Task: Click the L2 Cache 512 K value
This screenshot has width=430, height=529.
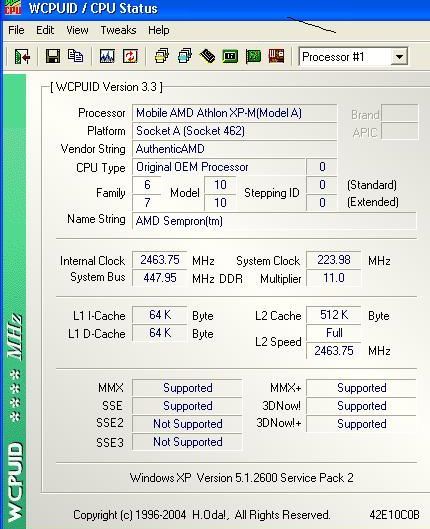Action: point(334,315)
